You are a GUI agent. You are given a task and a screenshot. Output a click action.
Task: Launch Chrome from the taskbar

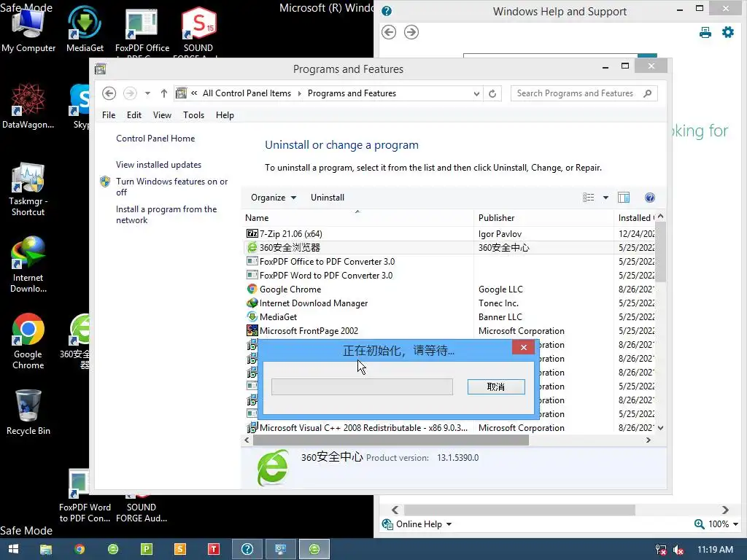point(80,549)
